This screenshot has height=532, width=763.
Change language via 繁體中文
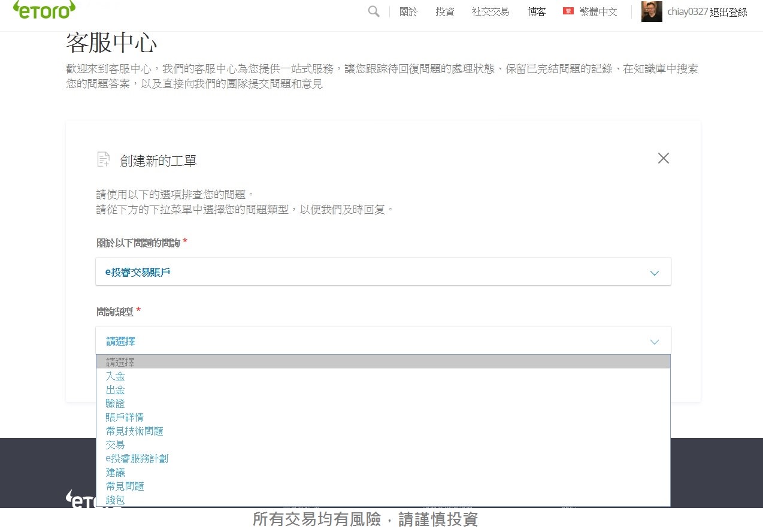click(598, 11)
